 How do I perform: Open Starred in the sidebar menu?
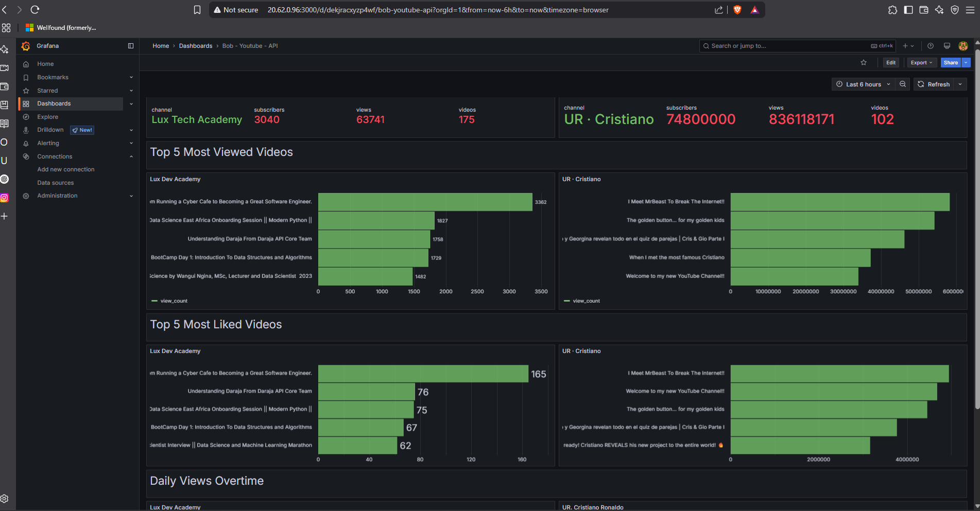click(x=47, y=91)
